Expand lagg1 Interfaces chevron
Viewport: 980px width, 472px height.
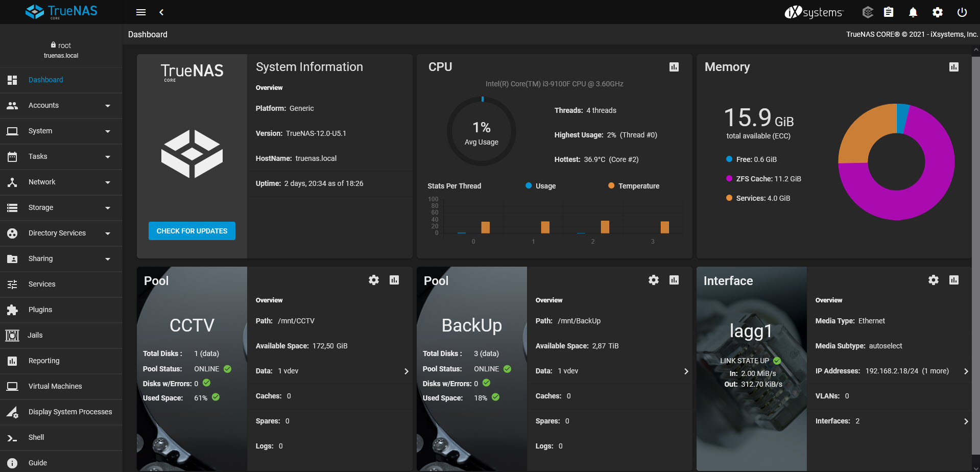tap(966, 421)
